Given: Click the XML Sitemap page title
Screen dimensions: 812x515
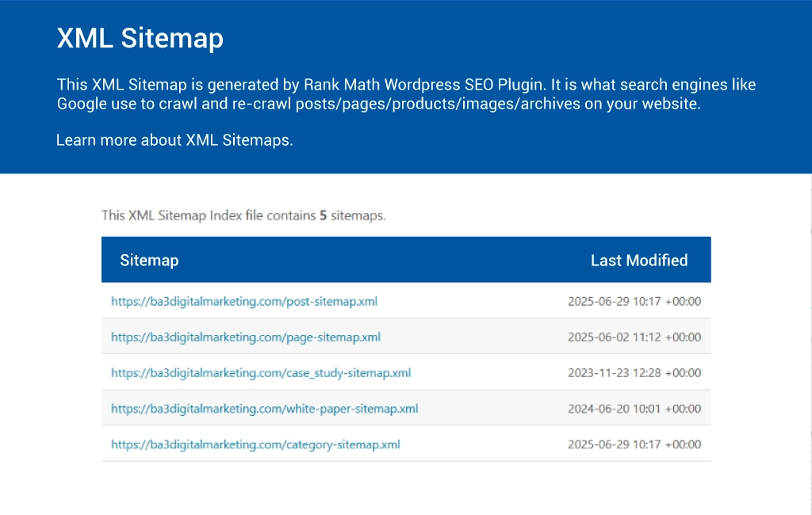Looking at the screenshot, I should (140, 38).
